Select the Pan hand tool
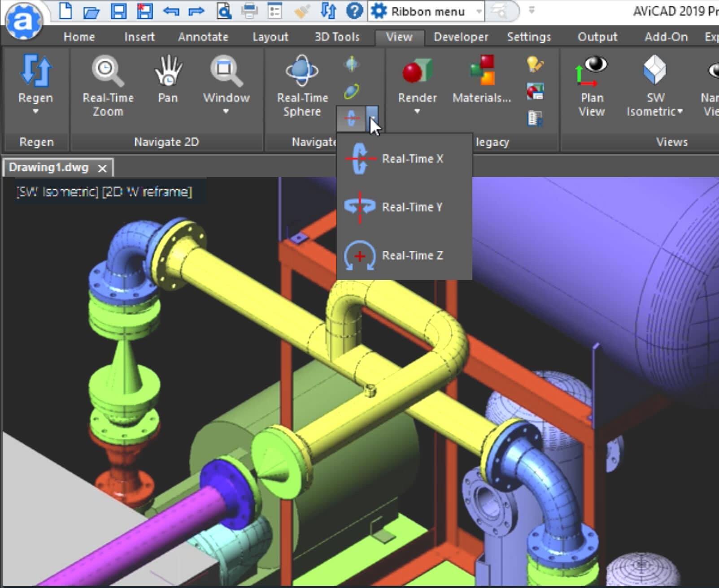 168,71
